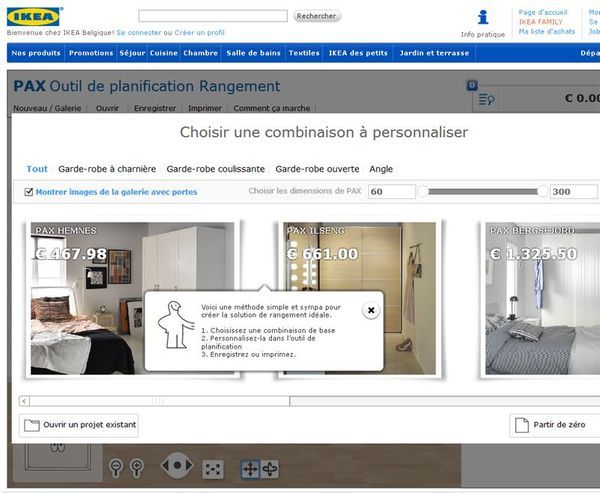Click folder icon of Ouvrir un projet existant
This screenshot has width=600, height=493.
coord(31,425)
